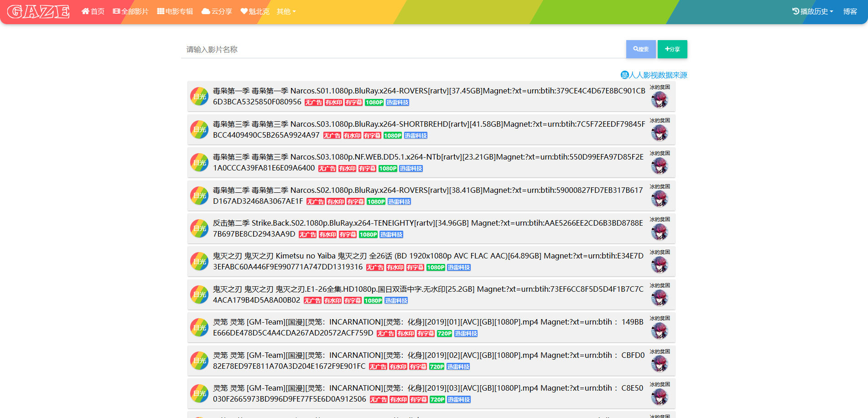Click 目光 icon on 灵笼 [01] row
The width and height of the screenshot is (868, 418).
(x=199, y=327)
